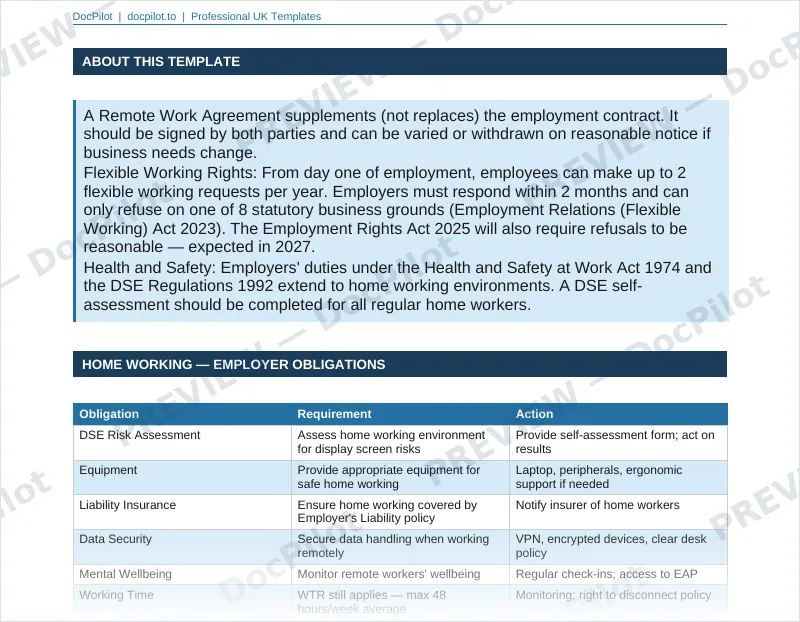Click 'WTR still applies' requirement cell

[x=400, y=601]
